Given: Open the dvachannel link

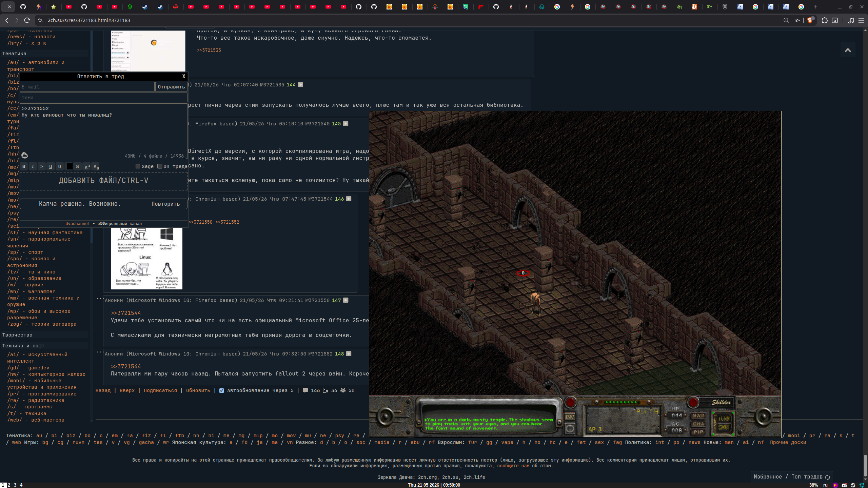Looking at the screenshot, I should coord(78,224).
